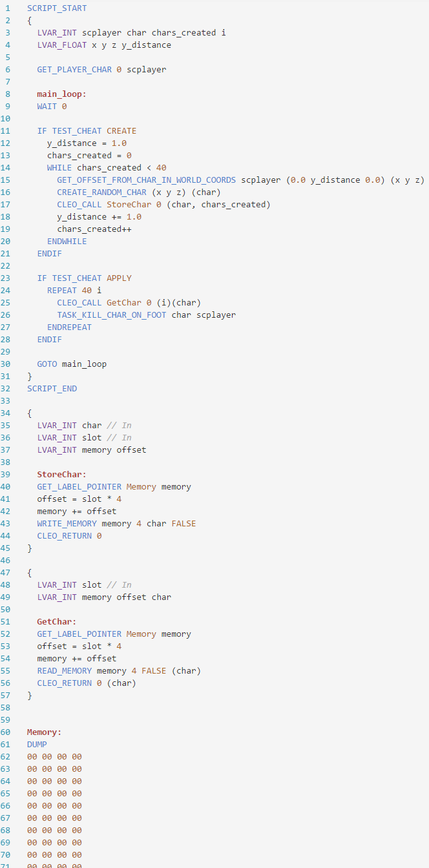Click the ENDREPEAT keyword

69,327
